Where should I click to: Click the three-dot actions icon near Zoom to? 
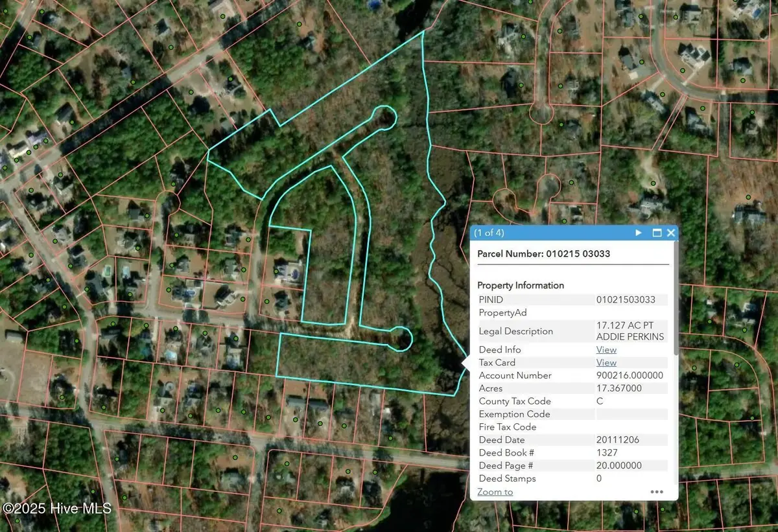point(656,492)
